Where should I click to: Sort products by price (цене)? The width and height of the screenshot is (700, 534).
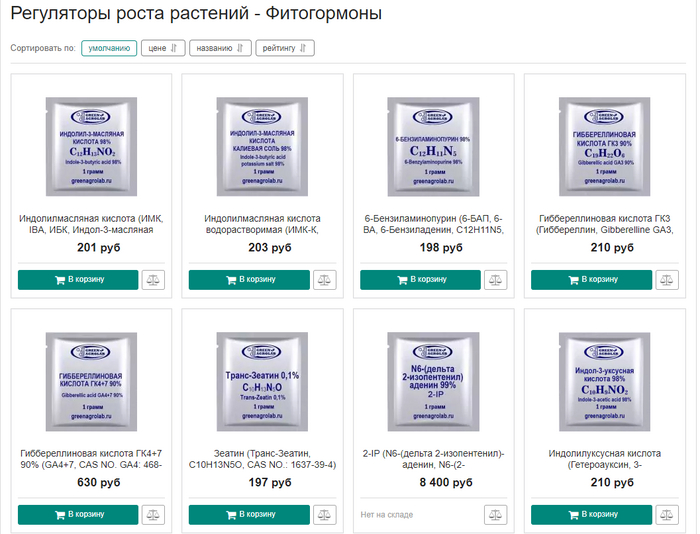pos(162,47)
